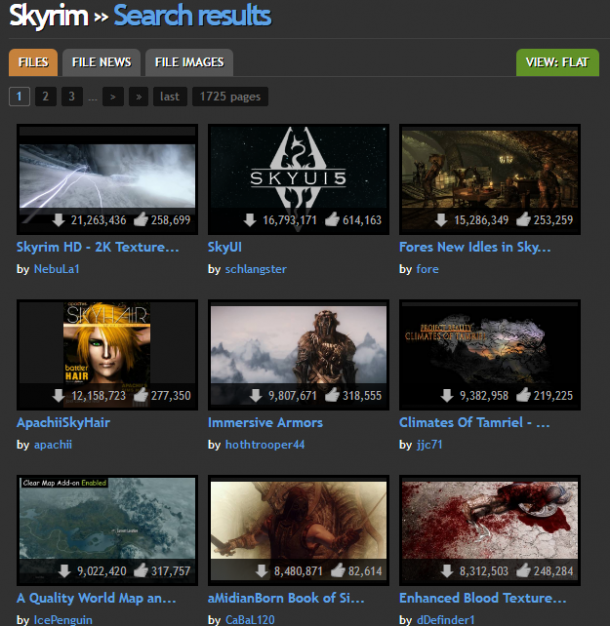The image size is (610, 626).
Task: View author schlangster's profile
Action: coord(255,269)
